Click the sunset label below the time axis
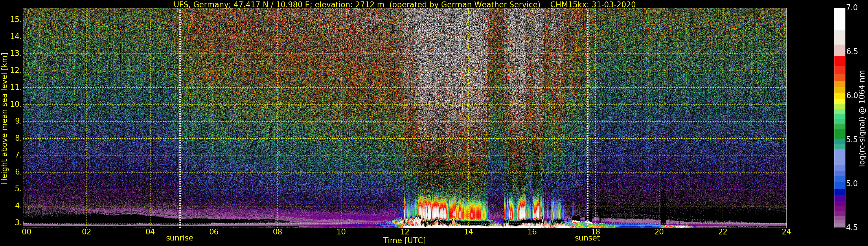Image resolution: width=868 pixels, height=246 pixels. [x=587, y=238]
